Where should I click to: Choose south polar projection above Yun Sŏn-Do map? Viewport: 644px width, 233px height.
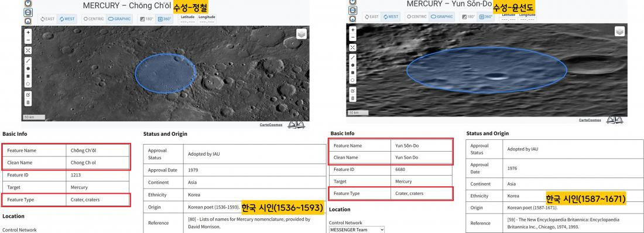click(x=352, y=19)
